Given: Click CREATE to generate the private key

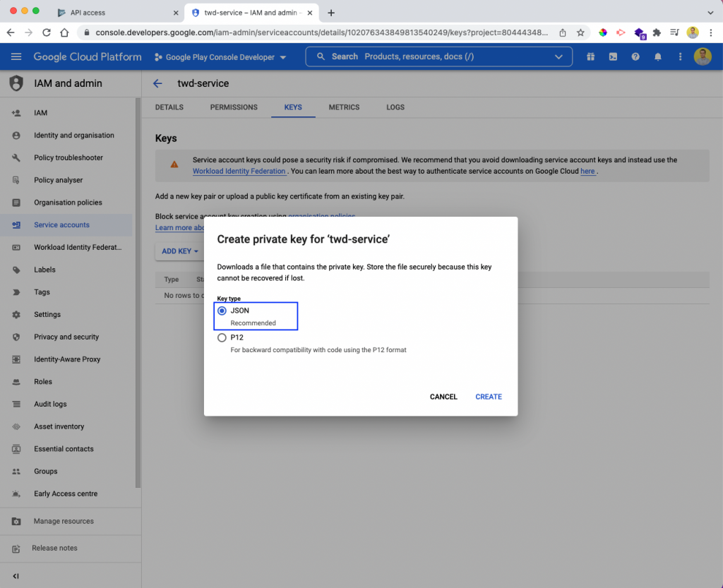Looking at the screenshot, I should pyautogui.click(x=489, y=397).
